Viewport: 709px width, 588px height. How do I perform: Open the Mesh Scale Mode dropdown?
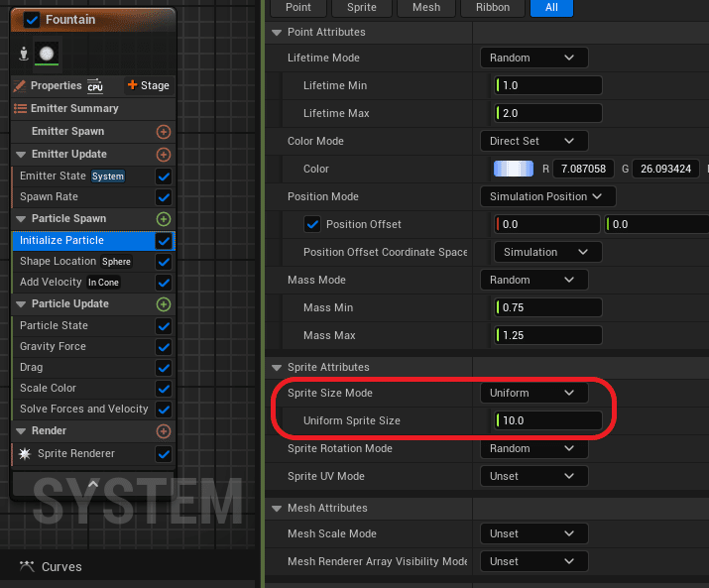coord(534,533)
